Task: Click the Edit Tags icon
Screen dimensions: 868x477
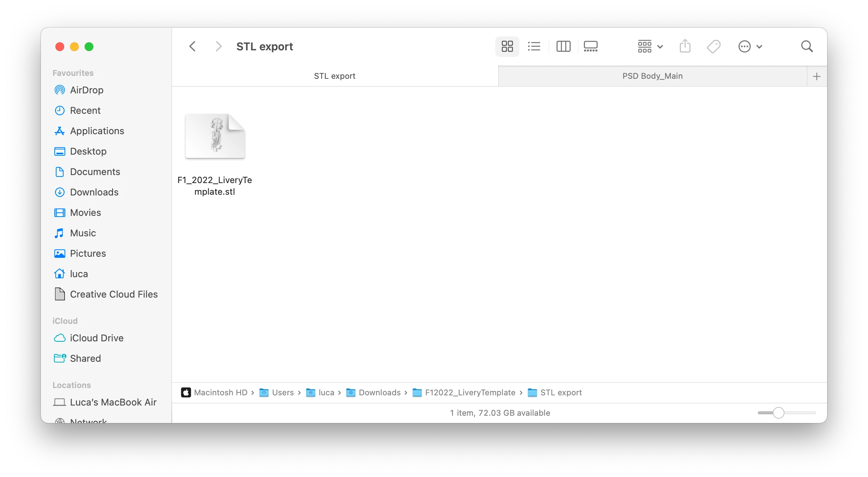Action: pos(713,46)
